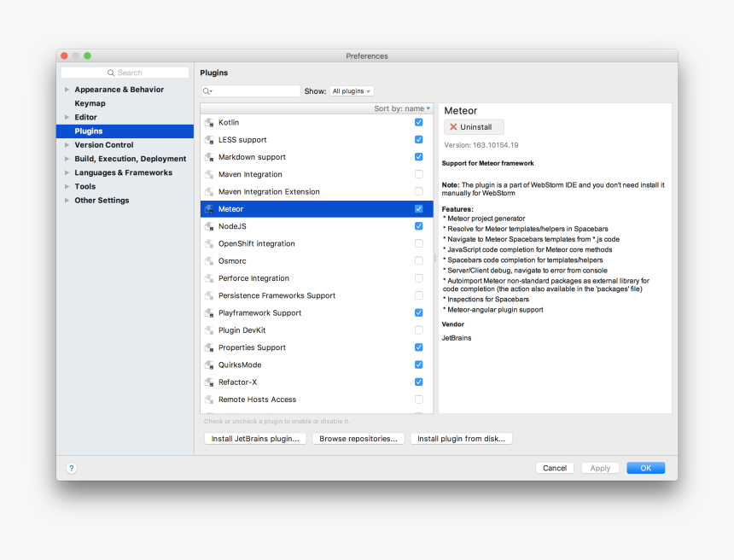
Task: Disable the Kotlin plugin checkbox
Action: 419,122
